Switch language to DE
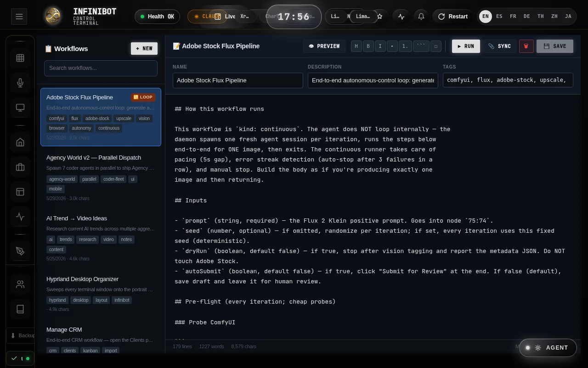The height and width of the screenshot is (368, 588). tap(527, 17)
